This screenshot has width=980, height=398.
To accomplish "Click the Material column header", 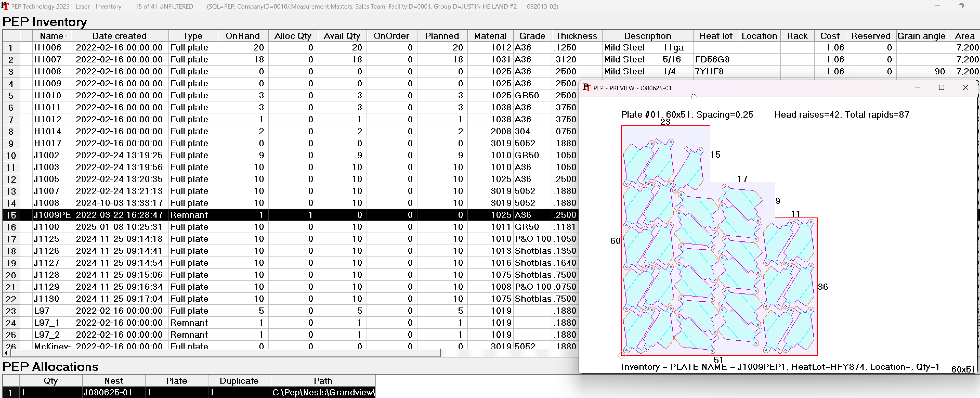I will pyautogui.click(x=490, y=36).
